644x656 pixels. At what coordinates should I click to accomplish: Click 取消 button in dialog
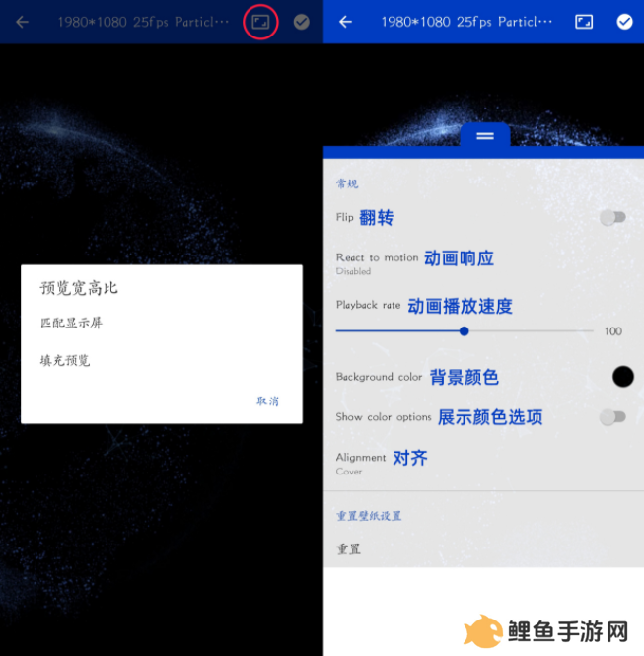pos(267,401)
